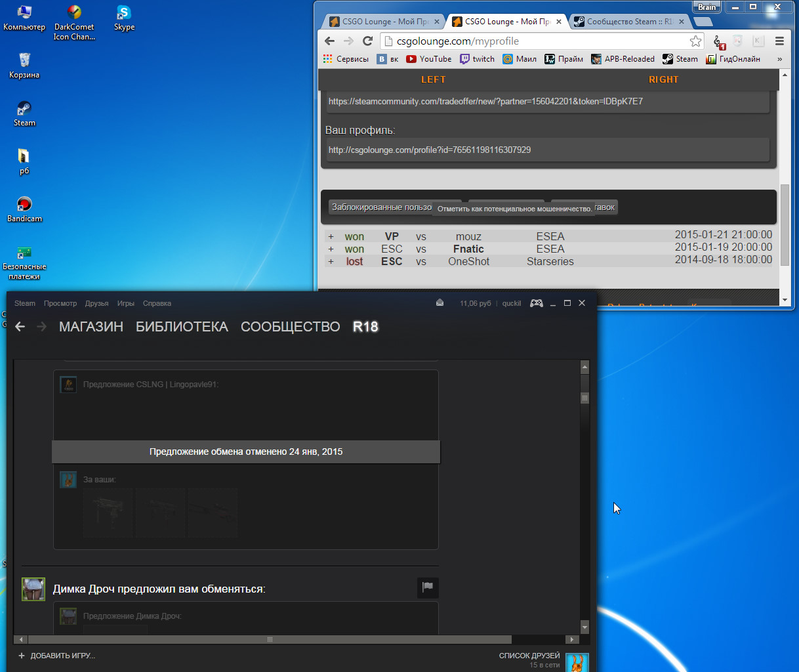Open the ГидОнлайн bookmark
The height and width of the screenshot is (672, 799).
(x=733, y=59)
